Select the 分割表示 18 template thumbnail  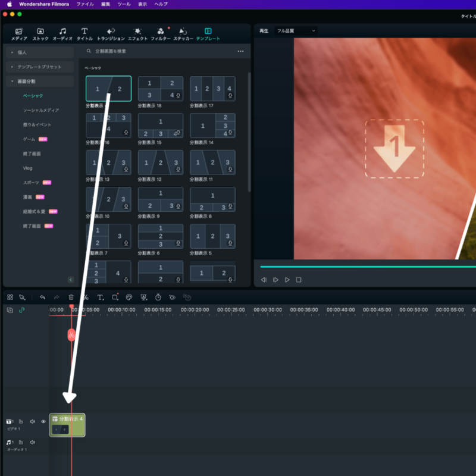[161, 89]
